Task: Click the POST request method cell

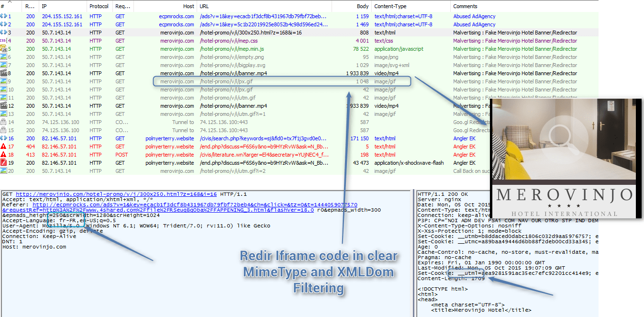Action: (122, 155)
